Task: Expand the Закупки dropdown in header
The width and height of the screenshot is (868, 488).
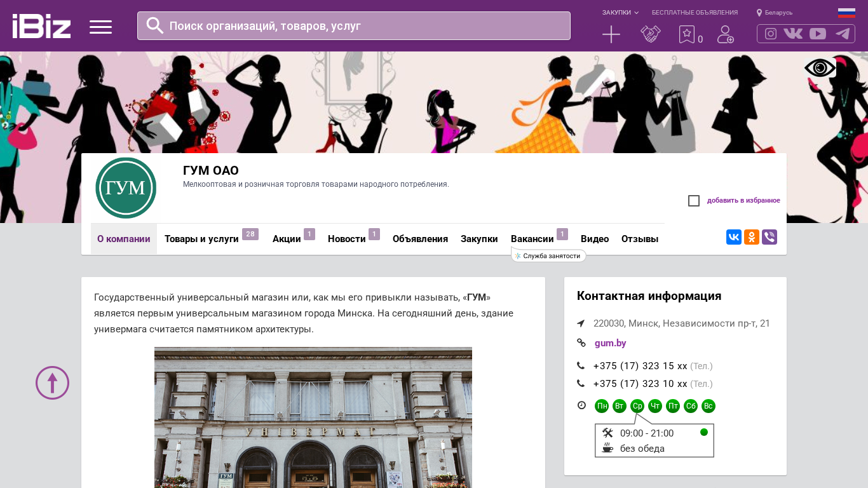Action: click(620, 13)
